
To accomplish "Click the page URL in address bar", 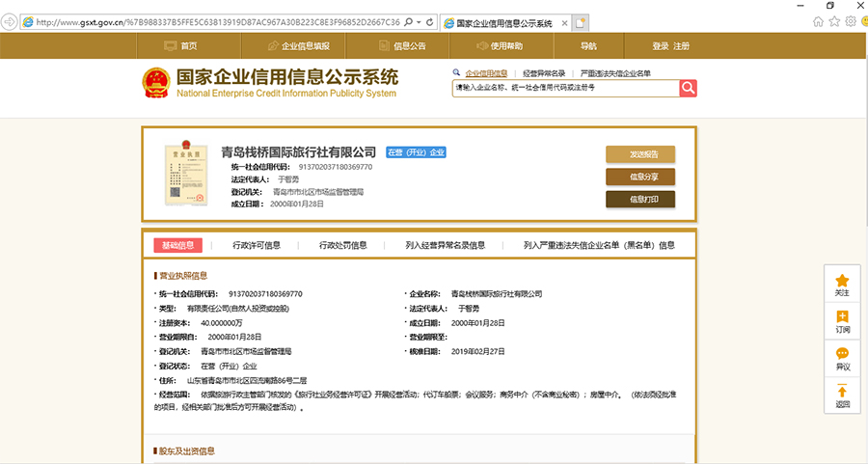I will [x=218, y=22].
